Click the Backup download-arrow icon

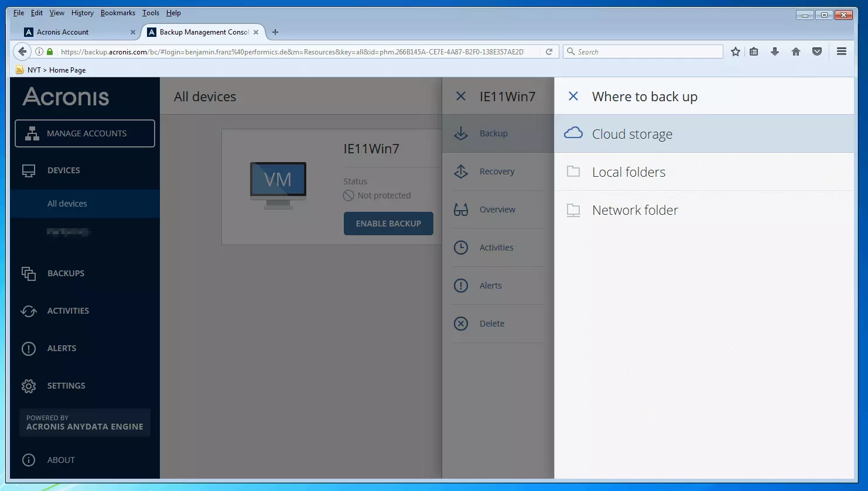(461, 133)
